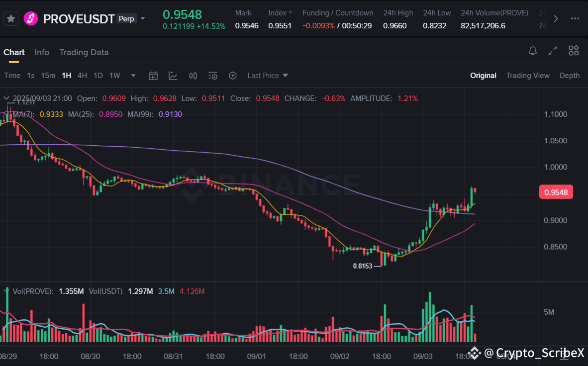Expand the PROVEUSDT Perp pair selector arrow
The width and height of the screenshot is (588, 366).
pos(143,18)
